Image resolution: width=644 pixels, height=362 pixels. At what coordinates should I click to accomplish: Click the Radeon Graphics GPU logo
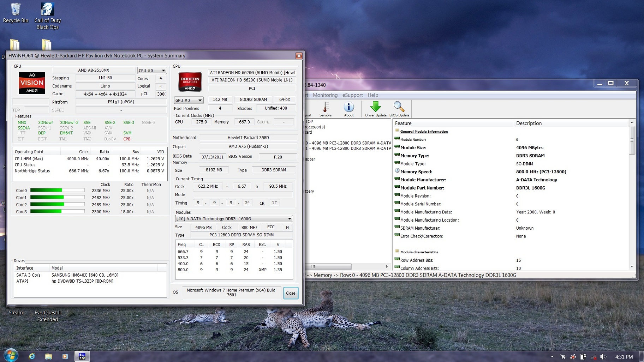tap(190, 82)
